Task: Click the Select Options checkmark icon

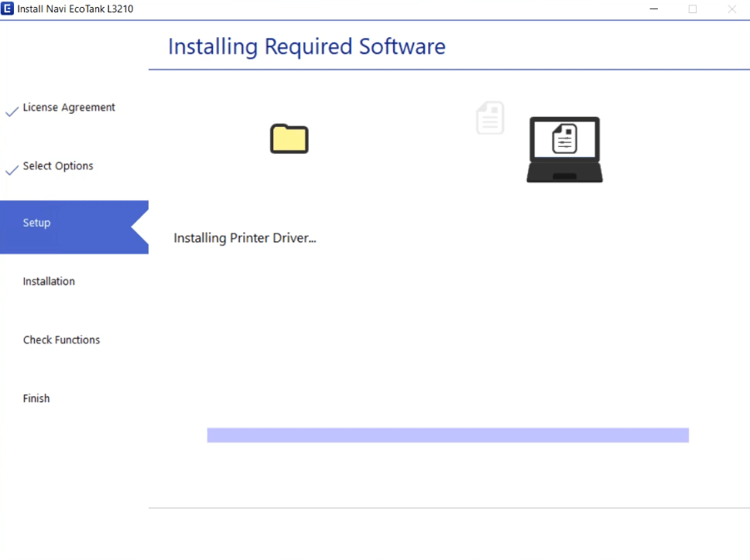Action: pos(12,169)
